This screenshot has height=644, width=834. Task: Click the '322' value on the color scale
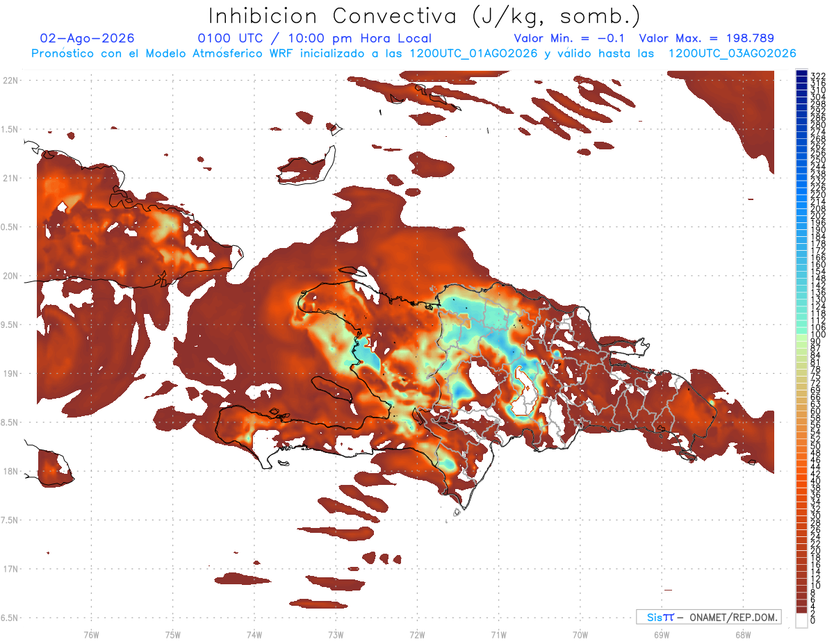tap(818, 75)
